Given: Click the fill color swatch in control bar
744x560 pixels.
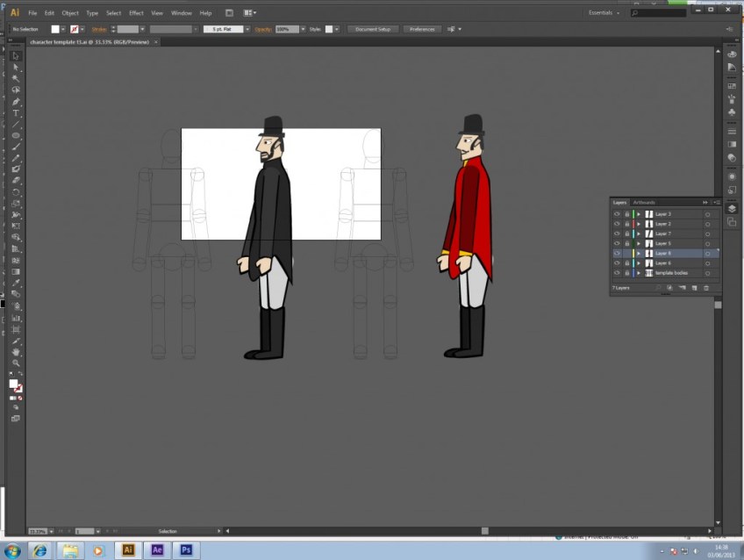Looking at the screenshot, I should tap(55, 29).
